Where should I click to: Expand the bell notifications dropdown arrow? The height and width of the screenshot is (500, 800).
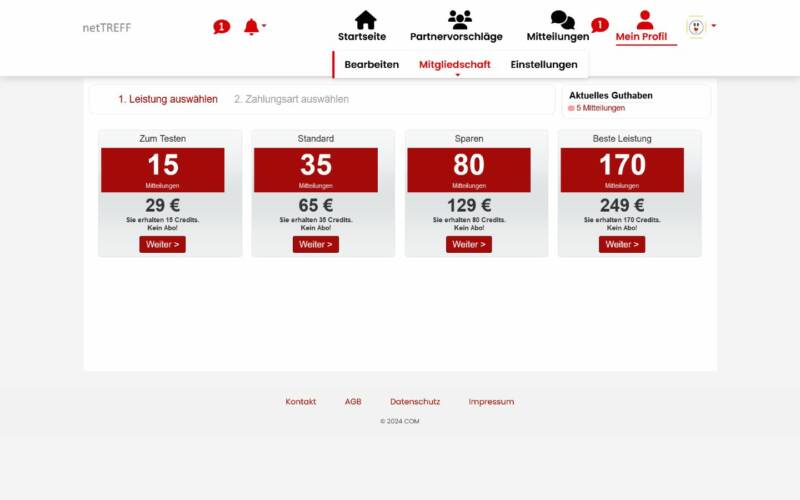click(x=264, y=25)
